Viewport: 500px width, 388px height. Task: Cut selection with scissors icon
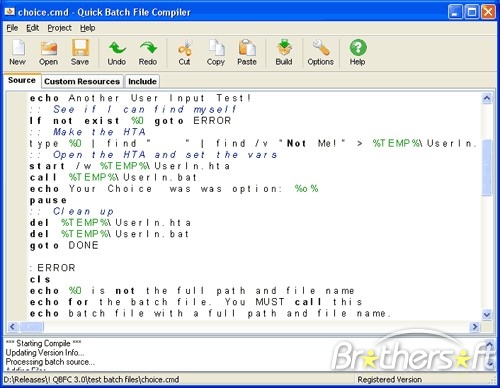click(184, 52)
